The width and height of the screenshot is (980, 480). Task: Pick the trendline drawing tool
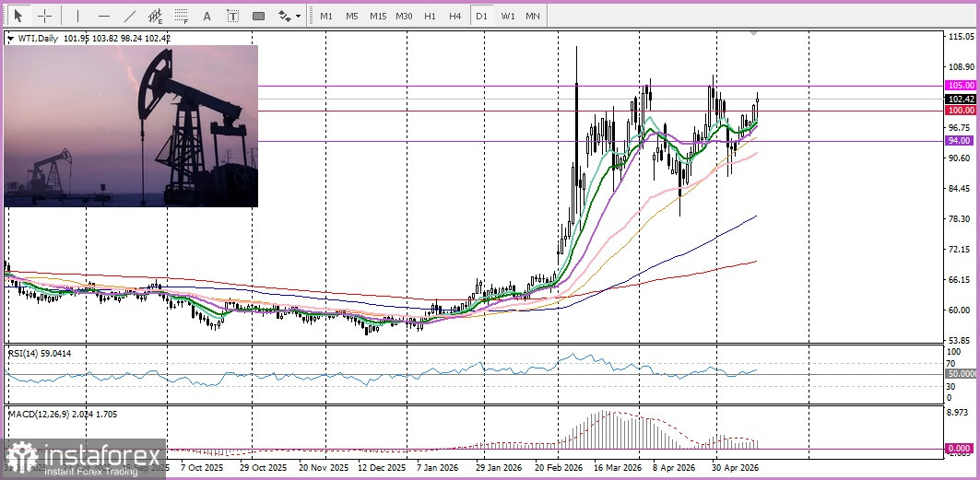pos(130,16)
